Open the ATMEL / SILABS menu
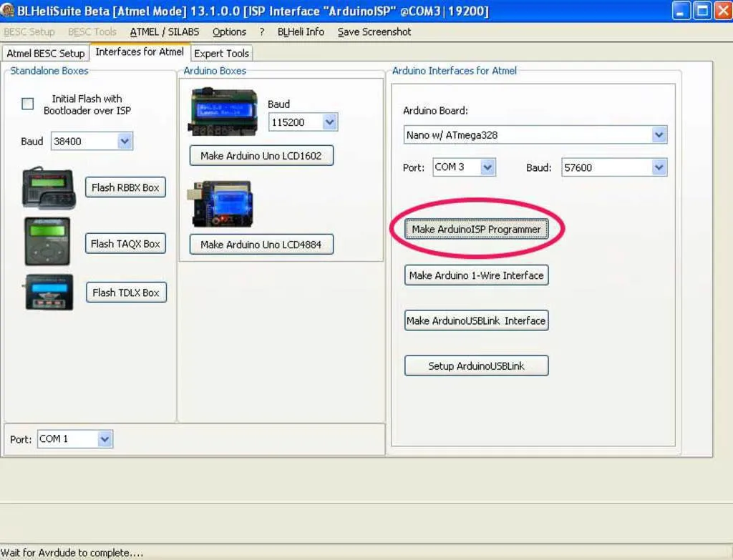Screen dimensions: 733x560 (165, 32)
